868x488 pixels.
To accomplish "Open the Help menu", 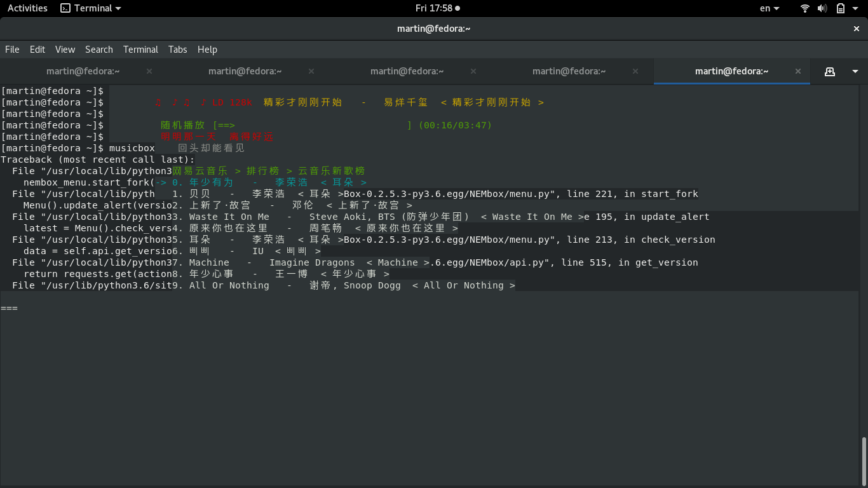I will [x=207, y=49].
